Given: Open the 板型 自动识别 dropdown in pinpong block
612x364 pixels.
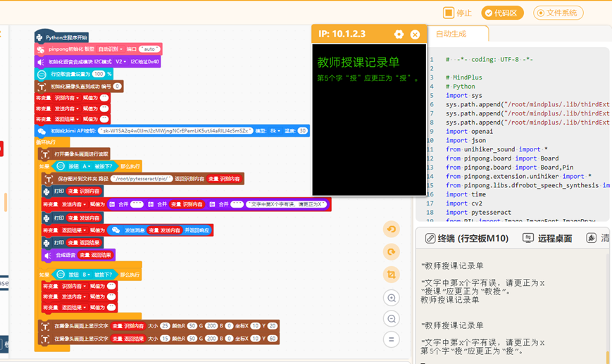Looking at the screenshot, I should tap(111, 49).
